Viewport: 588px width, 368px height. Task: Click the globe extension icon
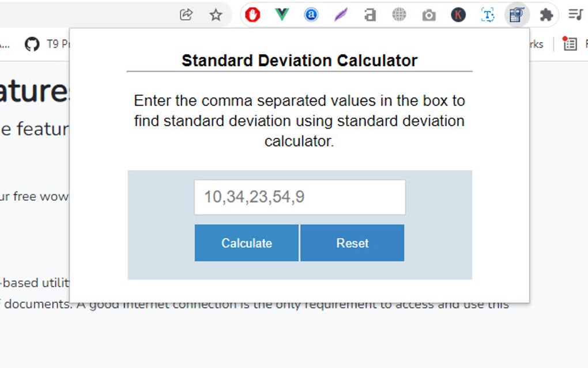click(399, 15)
